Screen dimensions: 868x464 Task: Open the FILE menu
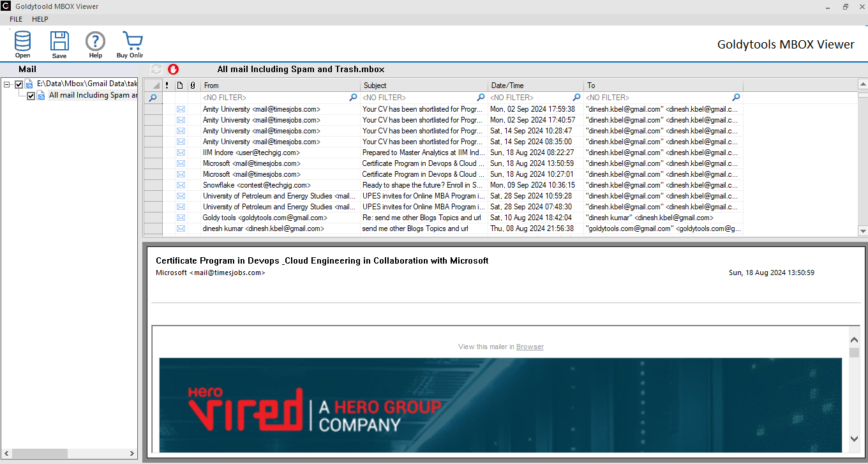16,20
